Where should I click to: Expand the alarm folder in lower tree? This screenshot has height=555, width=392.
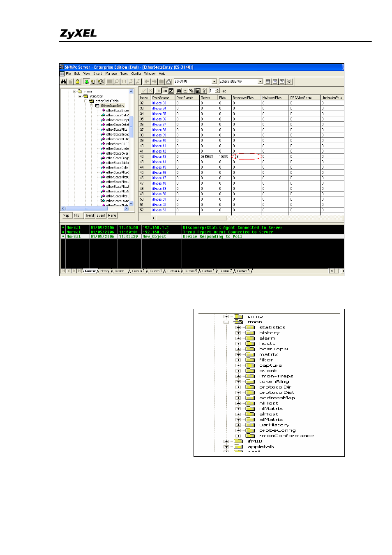238,338
